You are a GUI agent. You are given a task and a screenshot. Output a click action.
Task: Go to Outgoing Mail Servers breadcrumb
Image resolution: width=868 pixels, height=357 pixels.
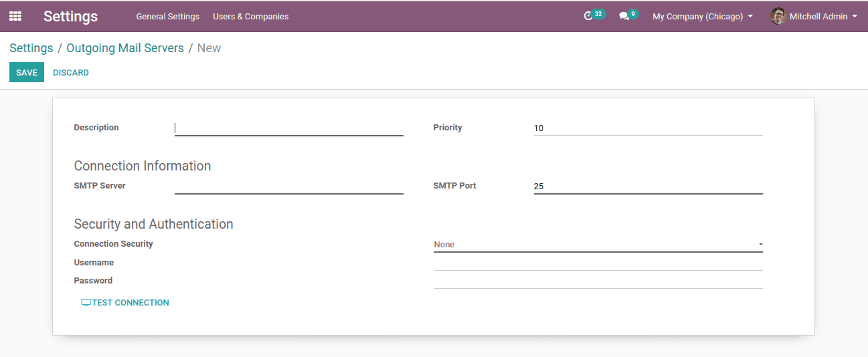[125, 48]
